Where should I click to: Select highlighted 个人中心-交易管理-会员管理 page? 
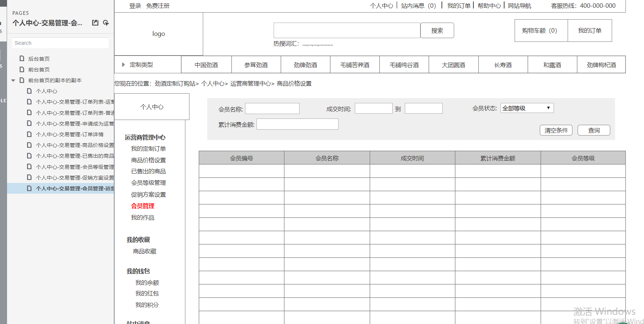click(61, 188)
